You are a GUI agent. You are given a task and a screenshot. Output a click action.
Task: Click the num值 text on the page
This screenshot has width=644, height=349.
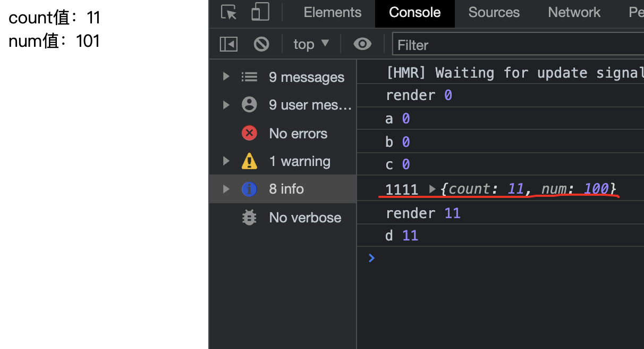coord(54,41)
